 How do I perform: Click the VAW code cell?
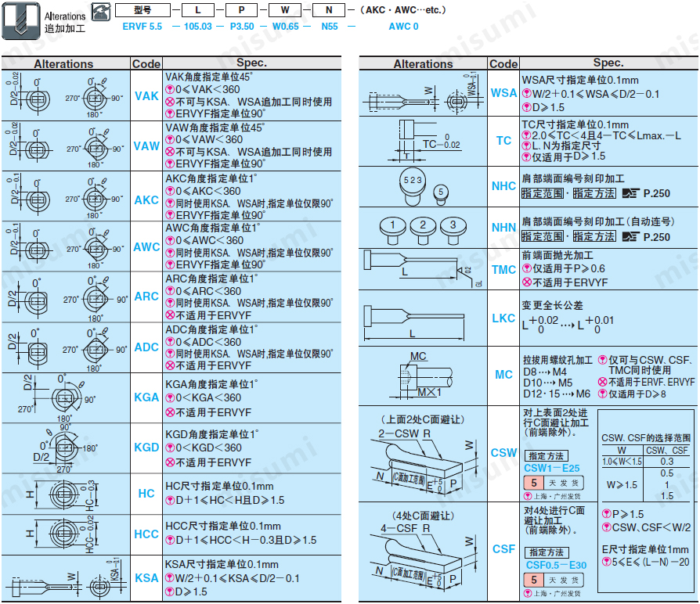click(146, 146)
